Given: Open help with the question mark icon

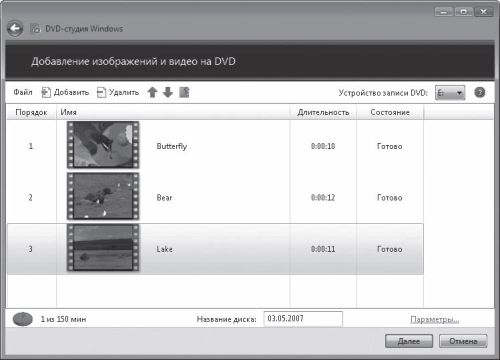Looking at the screenshot, I should coord(480,92).
